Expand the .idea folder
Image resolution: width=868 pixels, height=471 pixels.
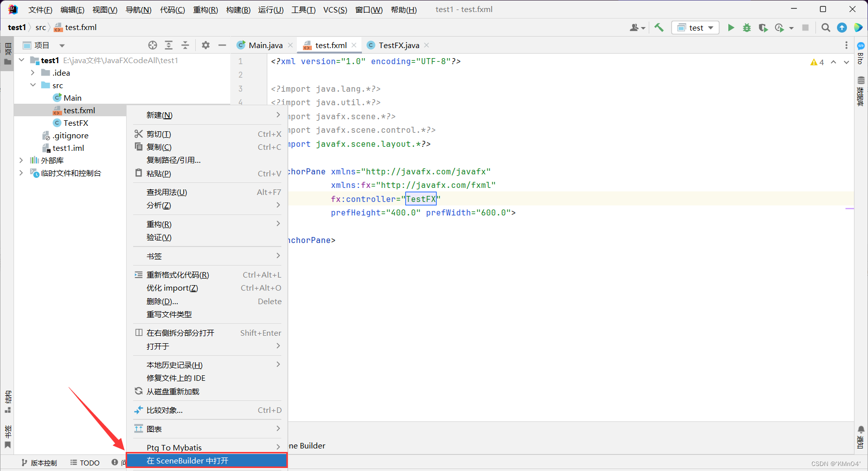coord(33,73)
